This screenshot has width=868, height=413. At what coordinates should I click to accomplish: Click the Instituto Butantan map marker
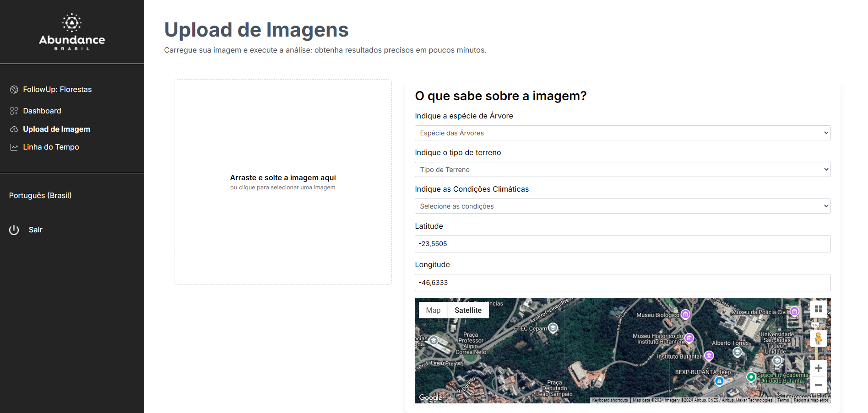click(x=709, y=355)
